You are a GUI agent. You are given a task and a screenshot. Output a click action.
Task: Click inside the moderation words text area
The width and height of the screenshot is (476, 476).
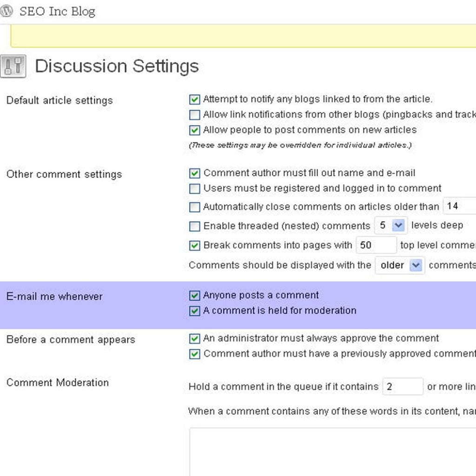pos(333,452)
